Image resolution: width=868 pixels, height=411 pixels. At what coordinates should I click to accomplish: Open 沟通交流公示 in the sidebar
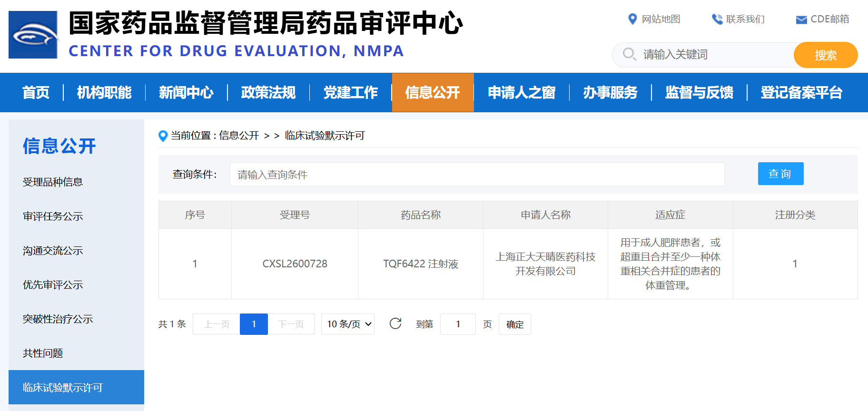(x=53, y=251)
